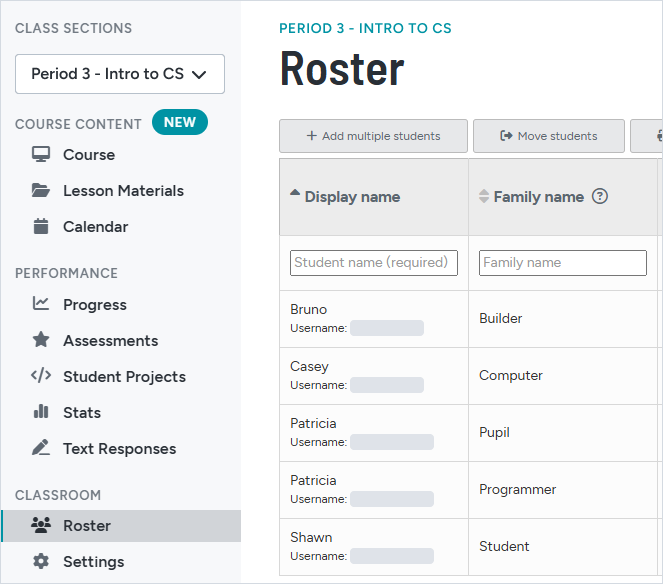This screenshot has width=663, height=584.
Task: Sort by Family name column arrows
Action: point(484,196)
